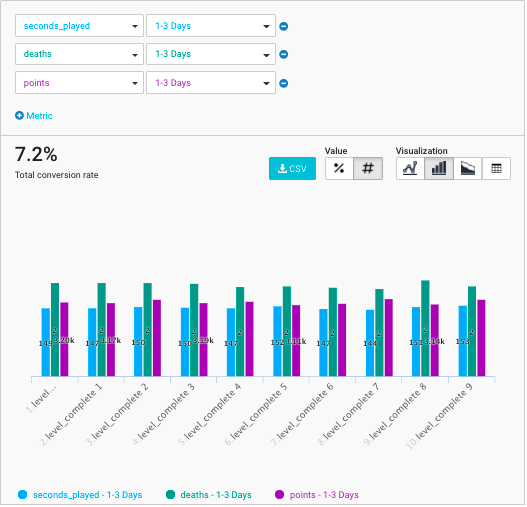
Task: Open the points metric dropdown
Action: coord(80,83)
